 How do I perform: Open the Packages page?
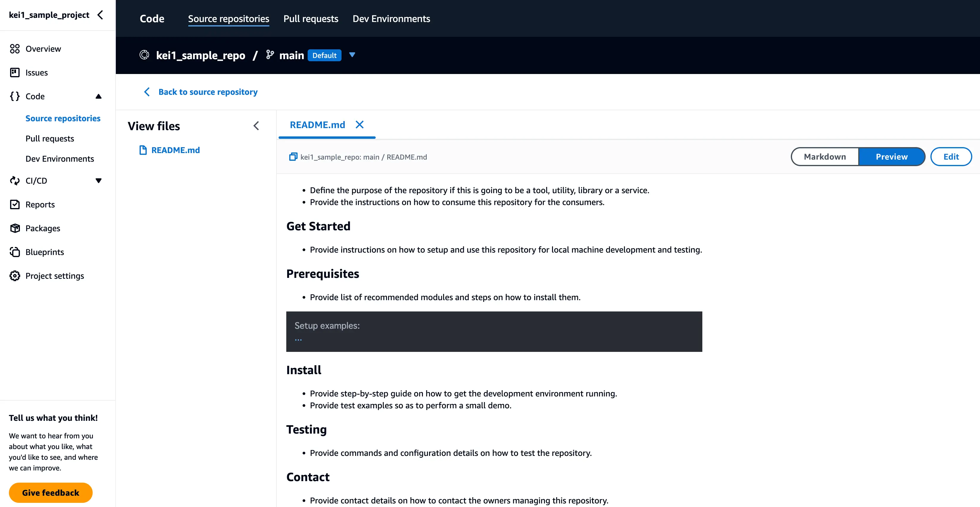pyautogui.click(x=42, y=228)
